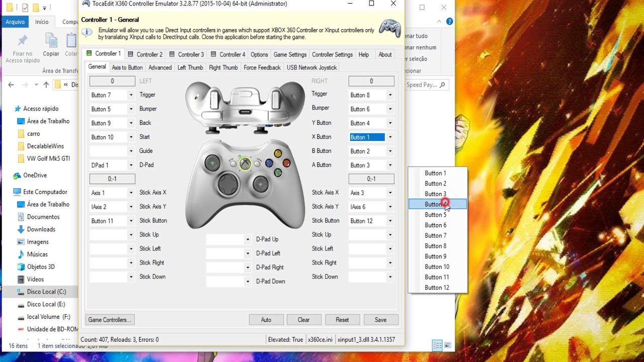
Task: Click the up arrow in File Explorer
Action: click(46, 85)
